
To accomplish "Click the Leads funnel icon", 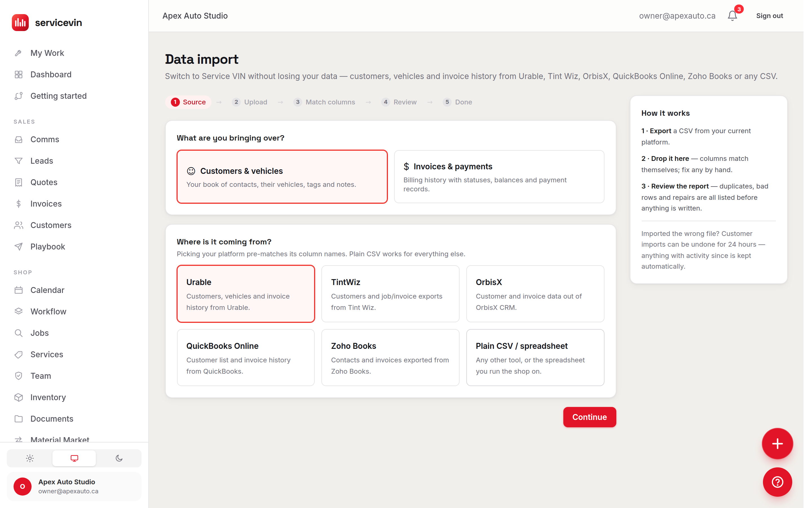I will [18, 161].
